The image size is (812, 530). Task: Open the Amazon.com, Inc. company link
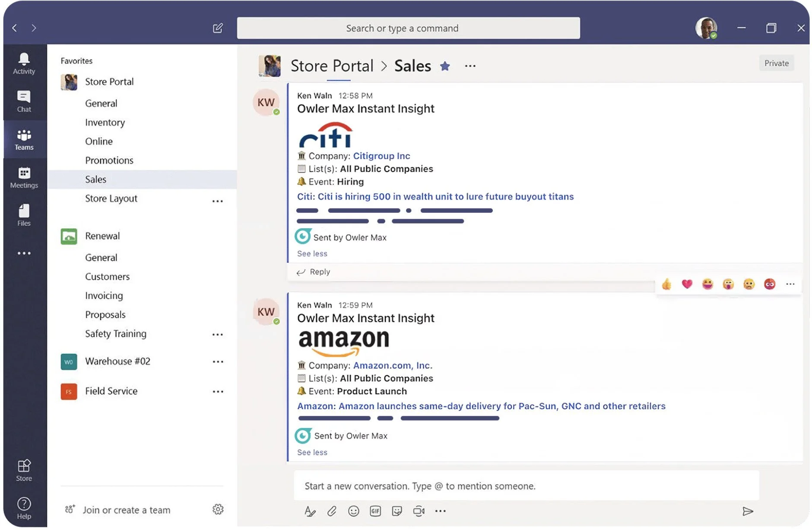pyautogui.click(x=393, y=366)
